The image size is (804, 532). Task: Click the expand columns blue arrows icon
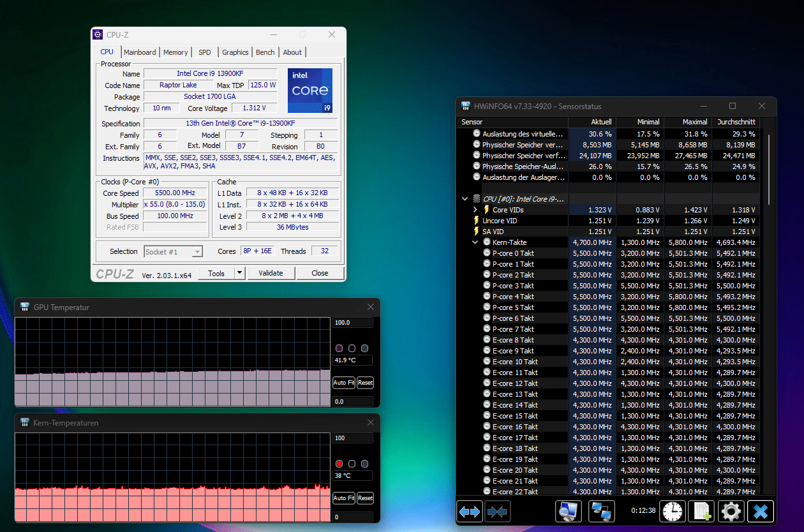tap(470, 511)
